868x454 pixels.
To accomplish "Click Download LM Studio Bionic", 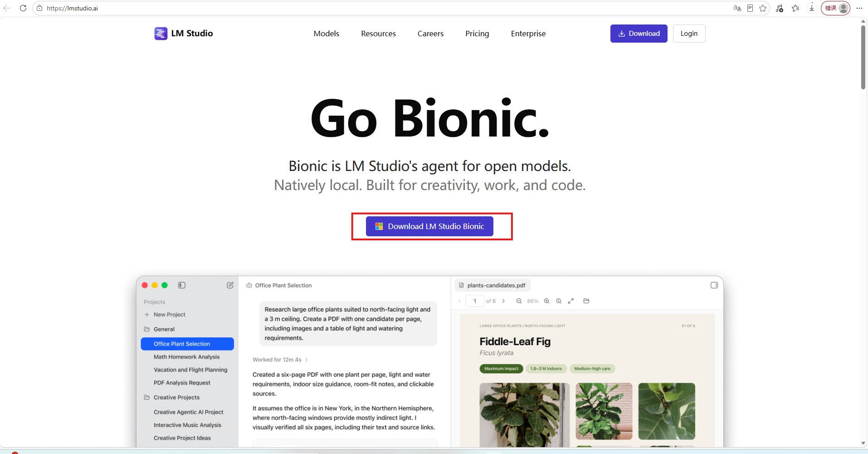I will tap(429, 226).
